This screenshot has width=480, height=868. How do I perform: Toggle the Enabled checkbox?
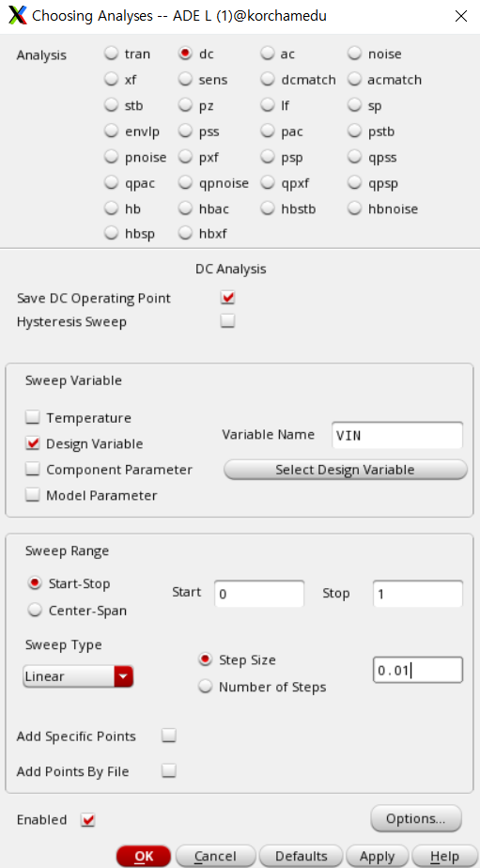pyautogui.click(x=87, y=820)
